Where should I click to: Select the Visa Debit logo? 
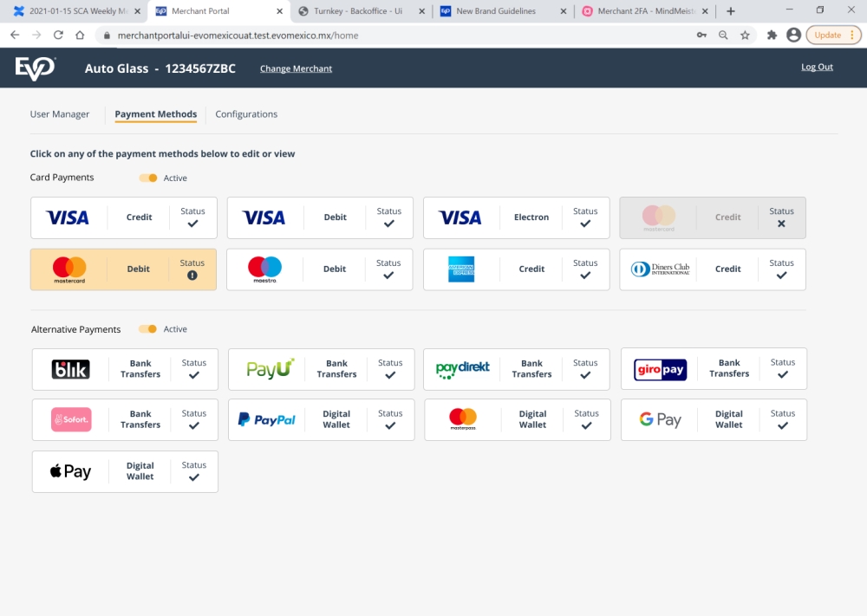tap(264, 217)
